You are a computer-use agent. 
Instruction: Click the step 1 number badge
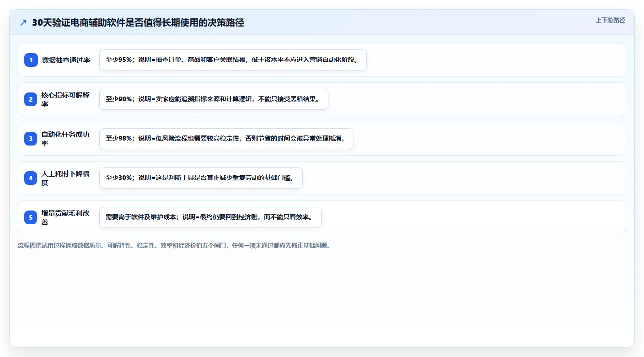[31, 60]
